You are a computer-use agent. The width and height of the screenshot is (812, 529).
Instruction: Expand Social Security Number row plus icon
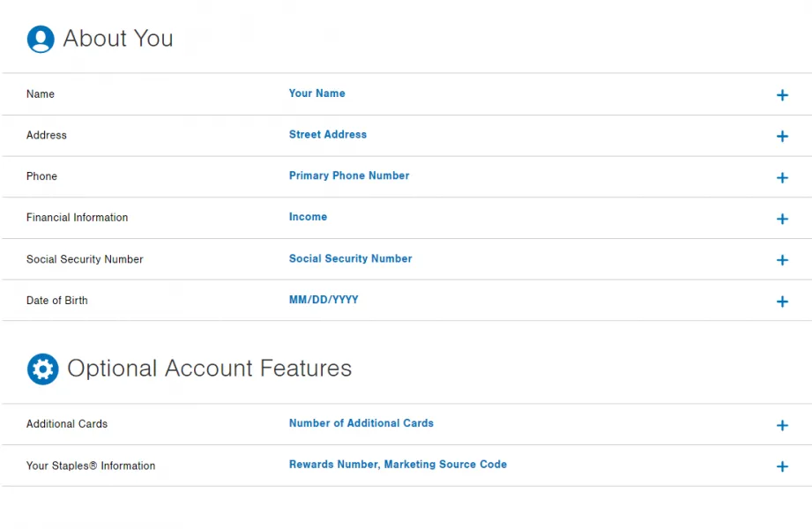[x=782, y=260]
